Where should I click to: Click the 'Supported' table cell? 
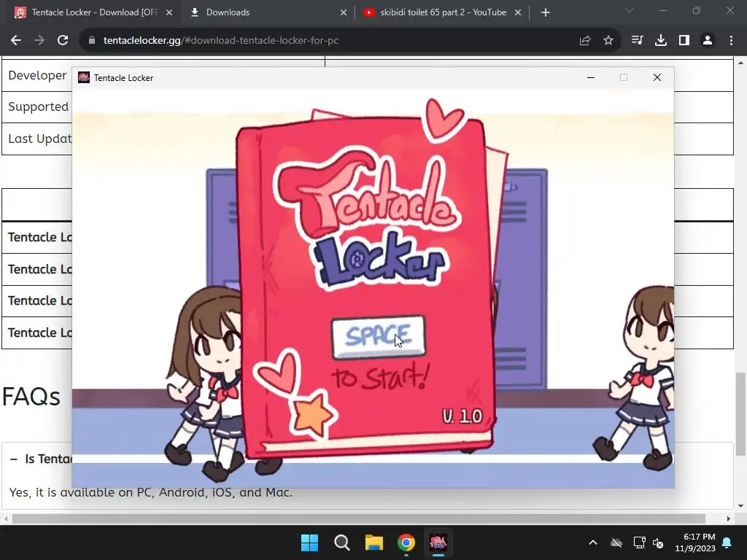coord(38,106)
